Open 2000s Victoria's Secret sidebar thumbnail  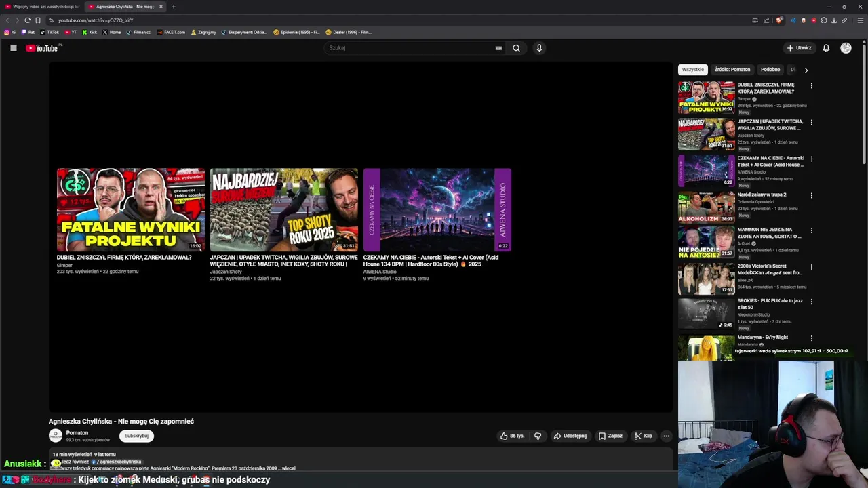[x=707, y=279]
